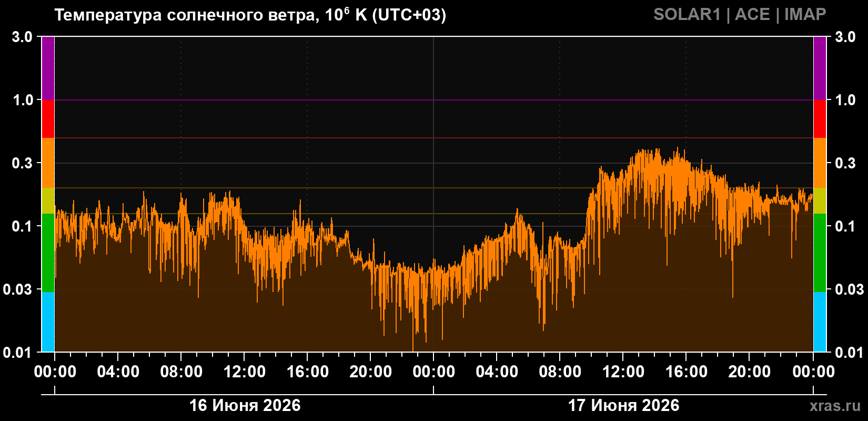Viewport: 868px width, 421px height.
Task: Click the red segment of the right color scale
Action: click(820, 119)
